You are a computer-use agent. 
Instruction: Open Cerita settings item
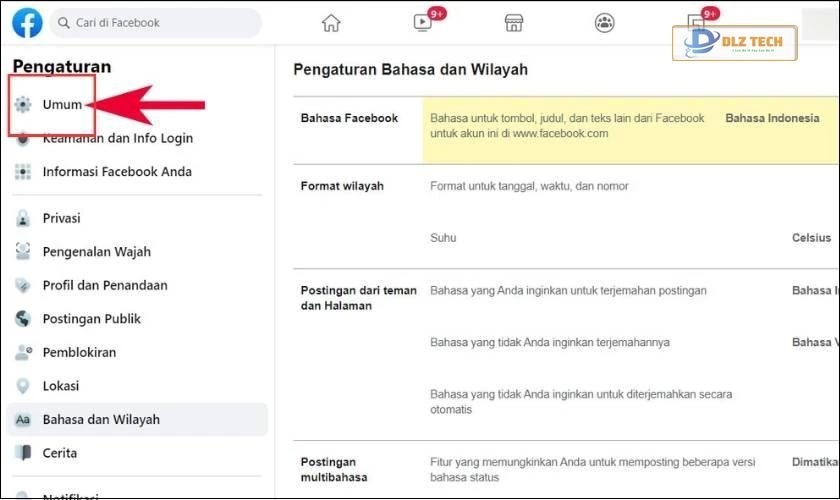click(59, 453)
